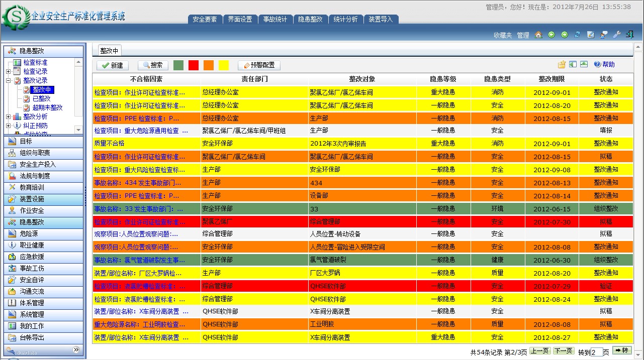Click the user chat bubble icon
Image resolution: width=644 pixels, height=360 pixels.
click(x=604, y=35)
